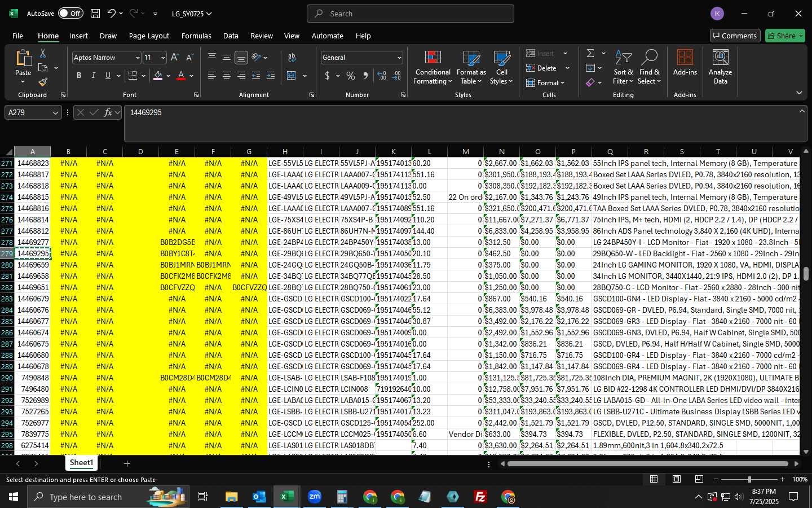Click Delete cells button
This screenshot has height=508, width=812.
coord(542,68)
